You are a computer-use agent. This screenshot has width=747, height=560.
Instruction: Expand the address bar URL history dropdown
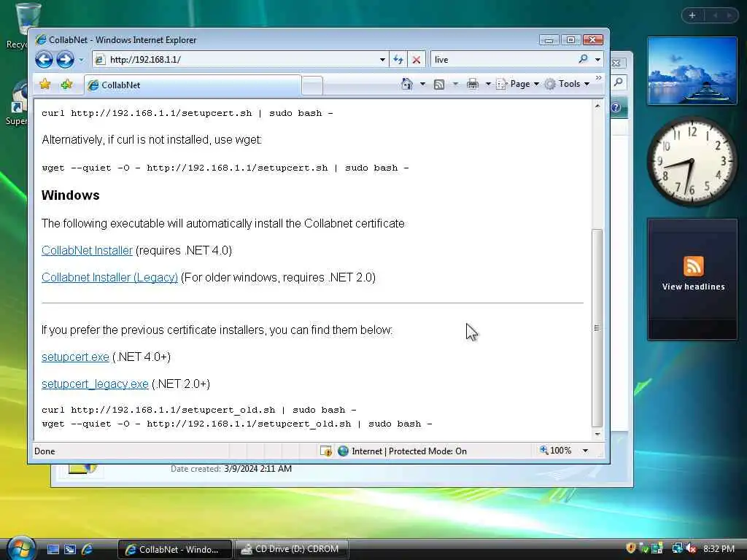[x=382, y=60]
